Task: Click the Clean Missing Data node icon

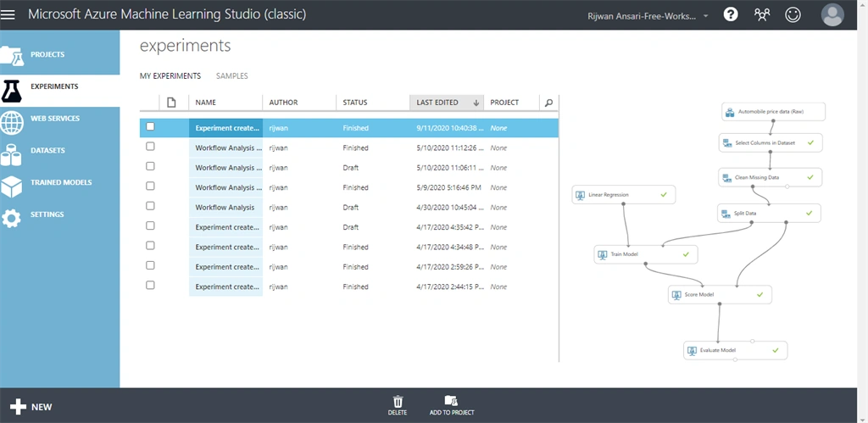Action: coord(726,178)
